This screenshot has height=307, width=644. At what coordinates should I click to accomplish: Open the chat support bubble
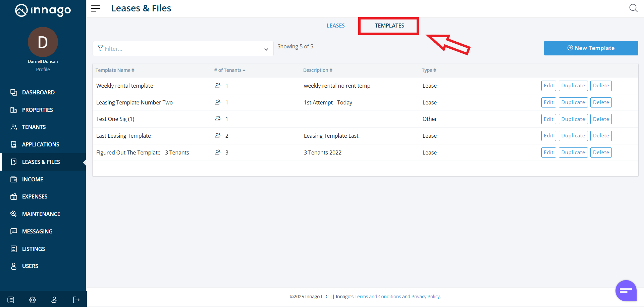tap(626, 291)
